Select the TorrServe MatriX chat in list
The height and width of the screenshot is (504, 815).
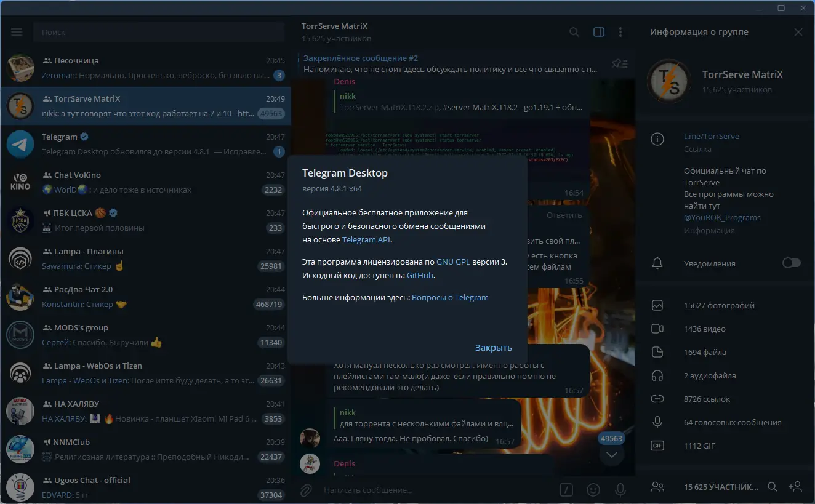(x=145, y=106)
